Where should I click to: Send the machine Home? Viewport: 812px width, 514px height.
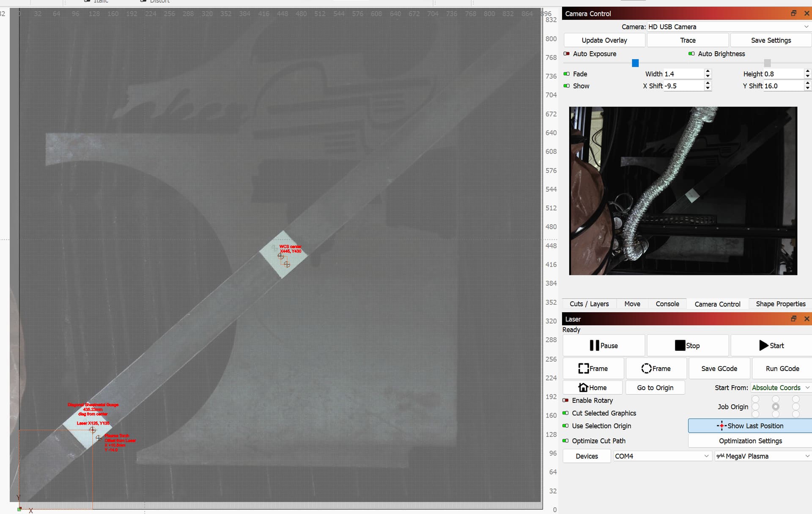593,388
